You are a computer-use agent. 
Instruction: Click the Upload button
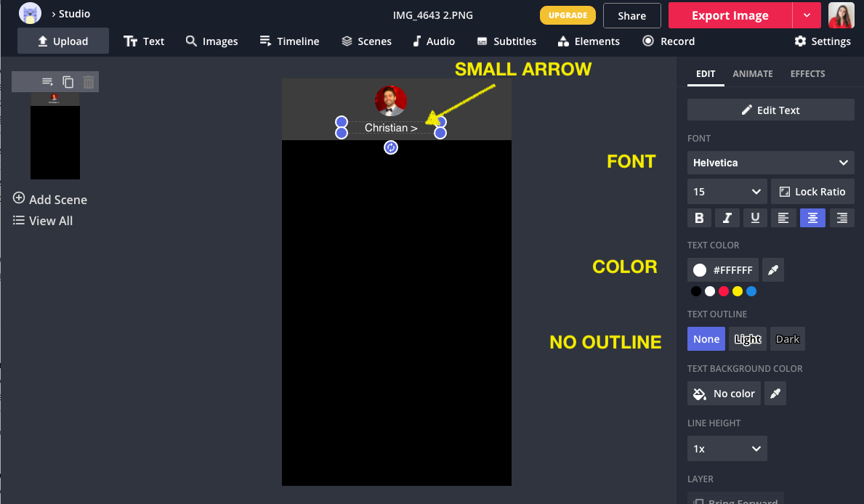(62, 41)
